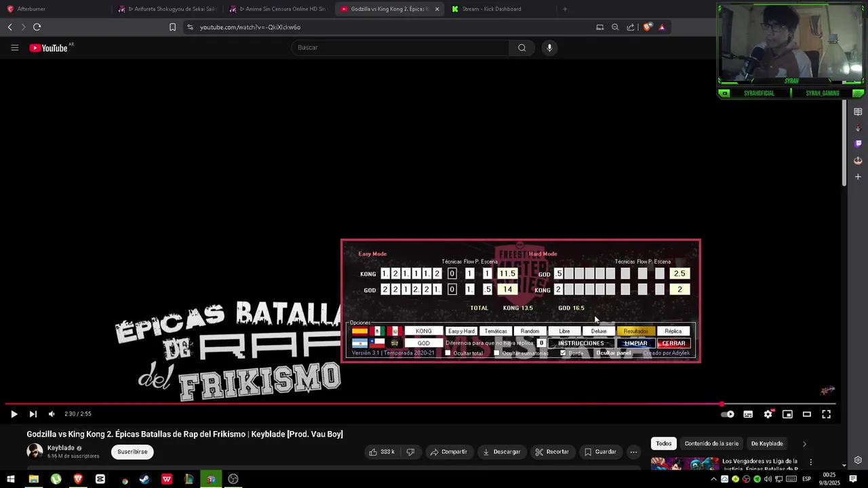Switch to Anime Sin Censura tab
This screenshot has height=488, width=868.
click(278, 9)
